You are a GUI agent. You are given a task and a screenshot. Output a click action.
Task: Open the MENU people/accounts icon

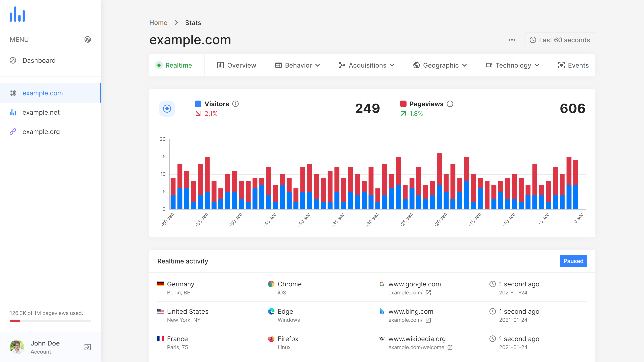pyautogui.click(x=87, y=39)
